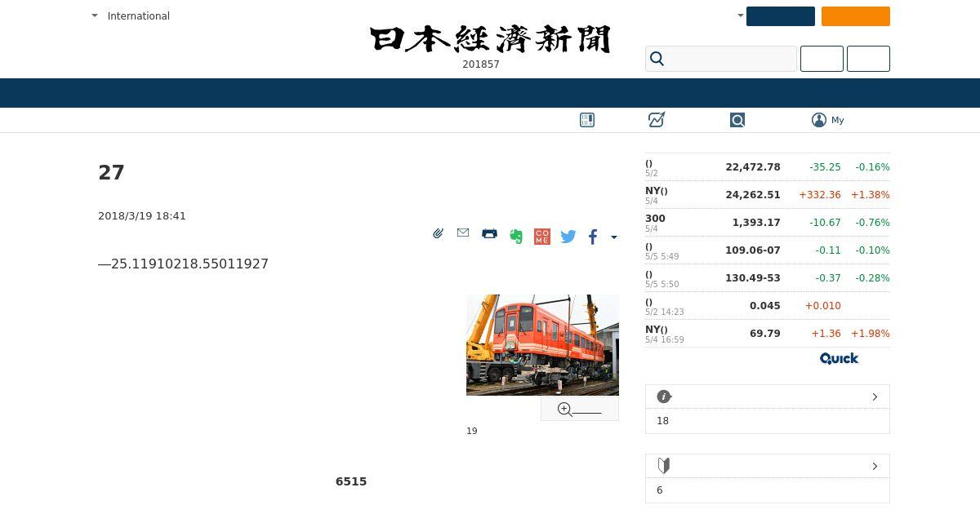Open the NY crude row showing 69.79
Screen dimensions: 980x514
coord(768,334)
